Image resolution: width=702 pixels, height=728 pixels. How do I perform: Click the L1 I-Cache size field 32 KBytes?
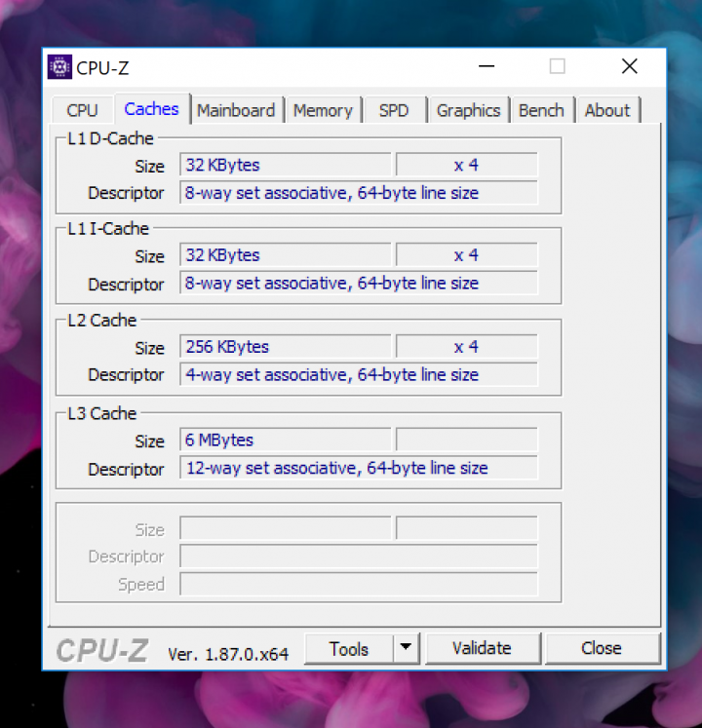(286, 254)
